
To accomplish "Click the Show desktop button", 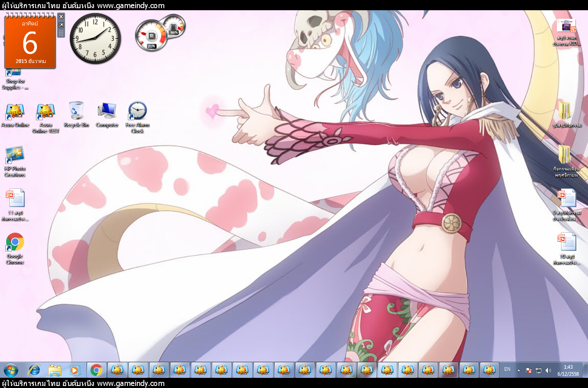I will (x=585, y=370).
